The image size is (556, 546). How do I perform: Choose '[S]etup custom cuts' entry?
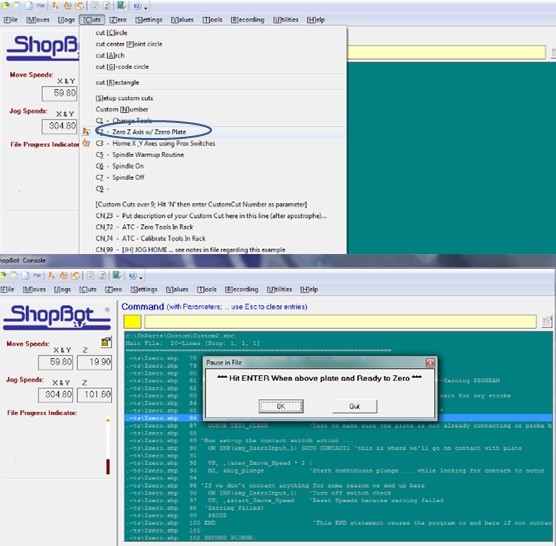(124, 98)
